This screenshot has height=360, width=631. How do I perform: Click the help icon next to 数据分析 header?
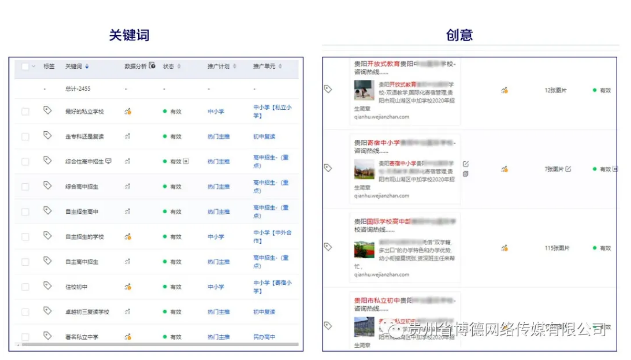tap(152, 65)
